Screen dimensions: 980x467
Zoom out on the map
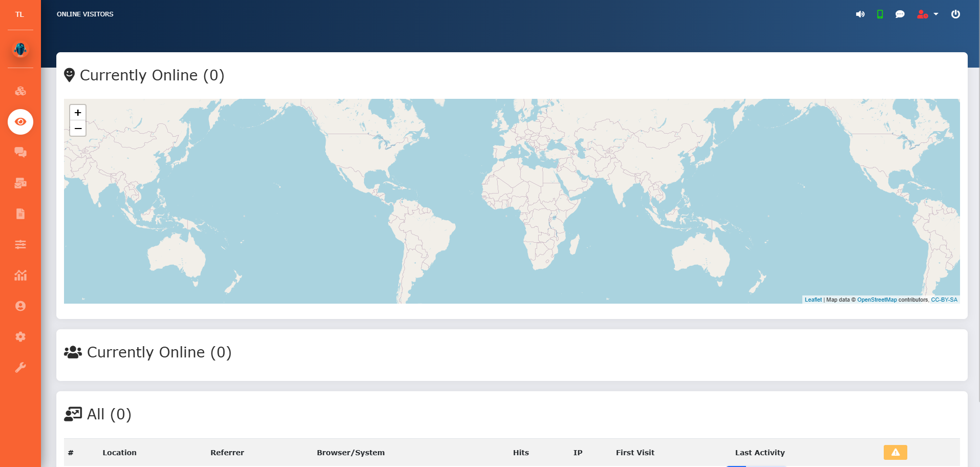[x=78, y=129]
